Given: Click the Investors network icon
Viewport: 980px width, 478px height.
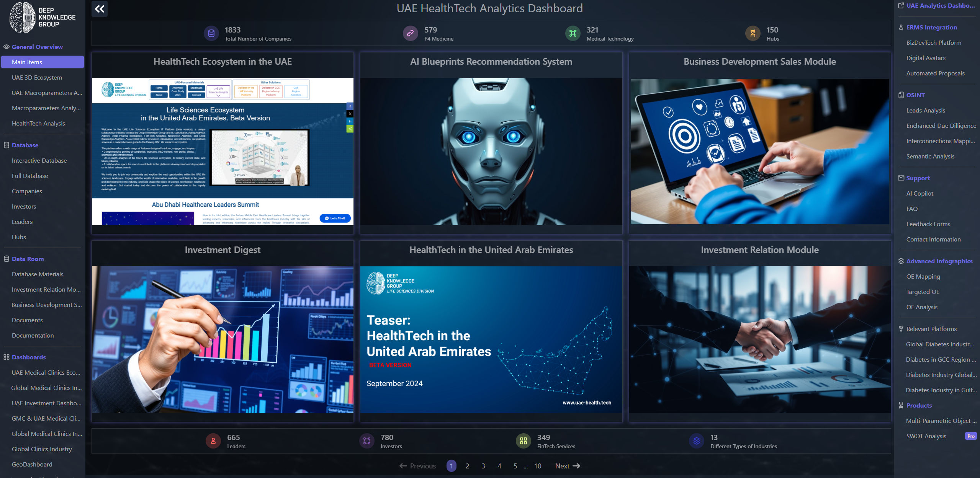Looking at the screenshot, I should point(366,441).
